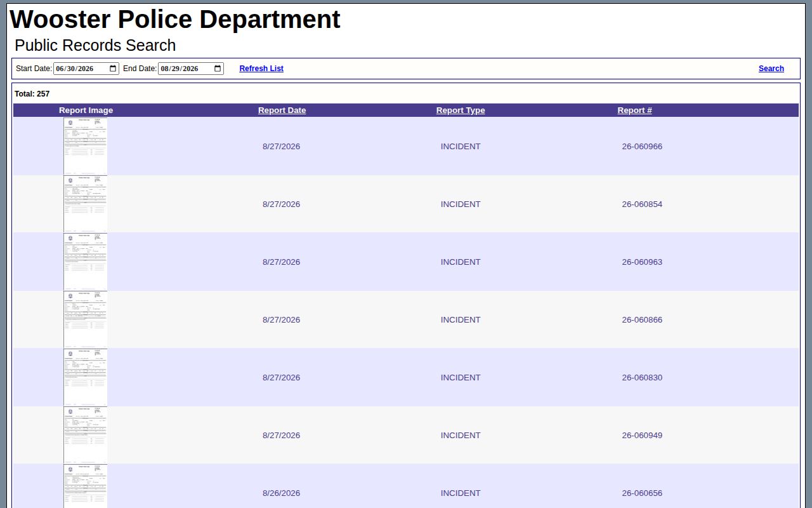Select report number 26-060963
Viewport: 812px width, 508px height.
[x=642, y=262]
